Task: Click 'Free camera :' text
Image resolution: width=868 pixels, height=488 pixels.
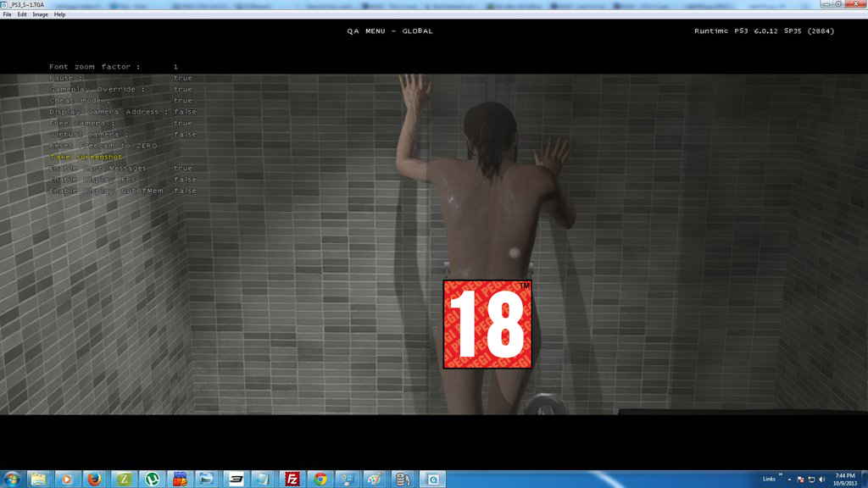Action: point(82,124)
